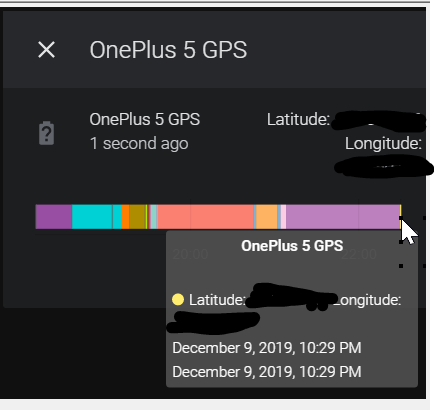Screen dimensions: 434x410
Task: Click the dialog header title OnePlus 5 GPS
Action: click(x=168, y=50)
